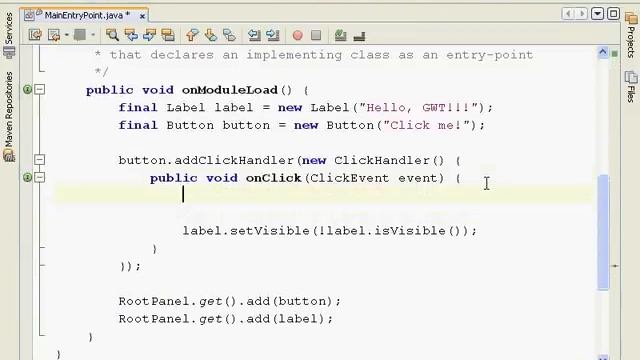640x360 pixels.
Task: Click the navigate Back toolbar icon
Action: (x=53, y=35)
